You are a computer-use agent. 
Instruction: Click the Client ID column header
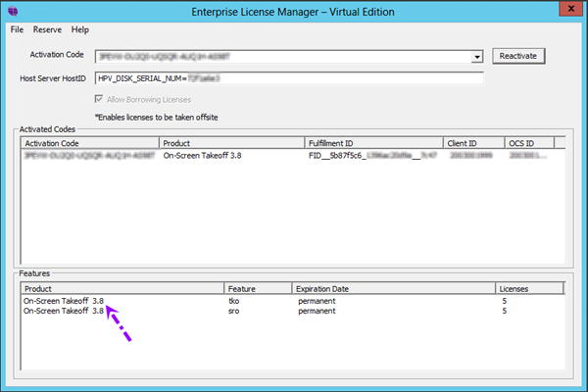[x=474, y=143]
